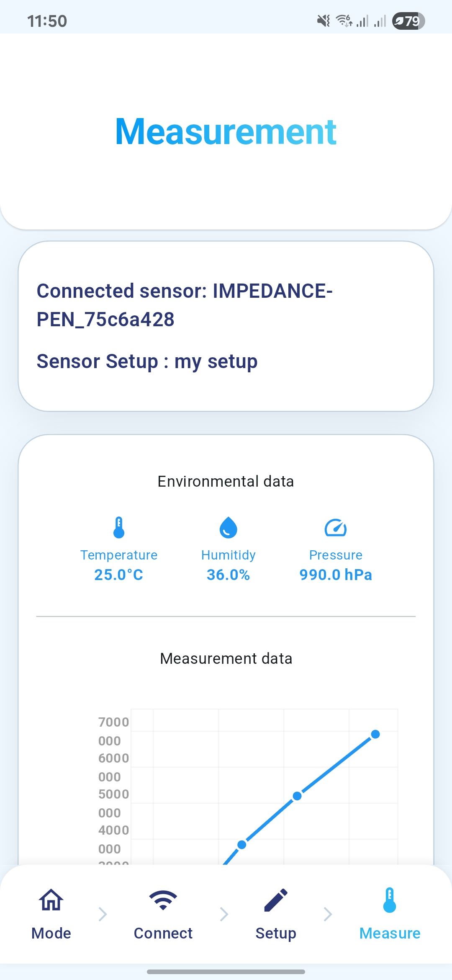Tap the Sensor Setup my setup text
This screenshot has height=980, width=452.
pos(147,361)
